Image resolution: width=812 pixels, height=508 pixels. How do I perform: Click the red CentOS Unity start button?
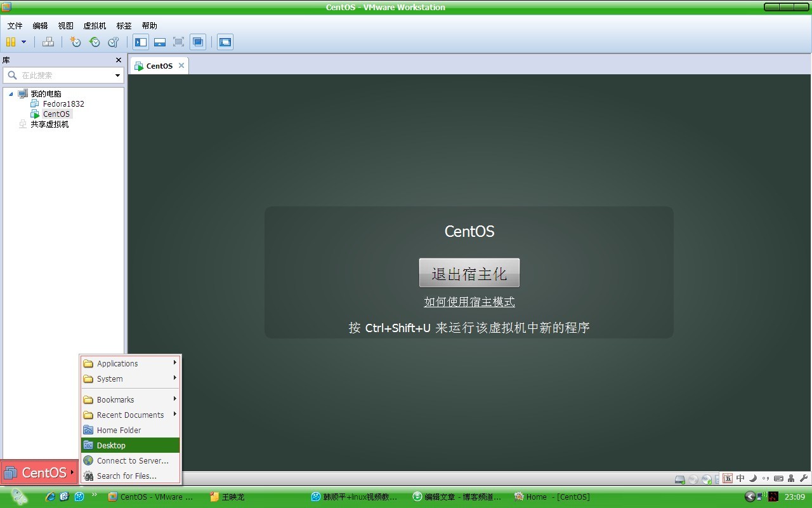coord(39,472)
